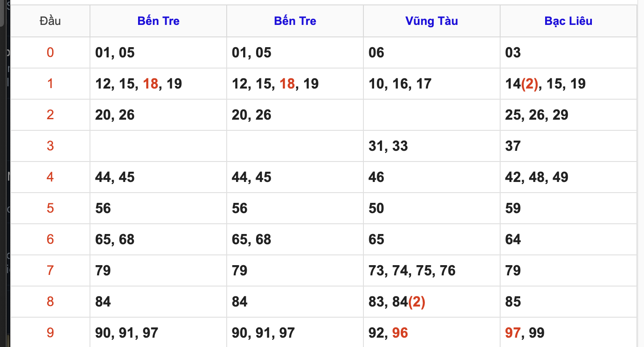Click "50" in the Vũng Tàu column

[376, 208]
